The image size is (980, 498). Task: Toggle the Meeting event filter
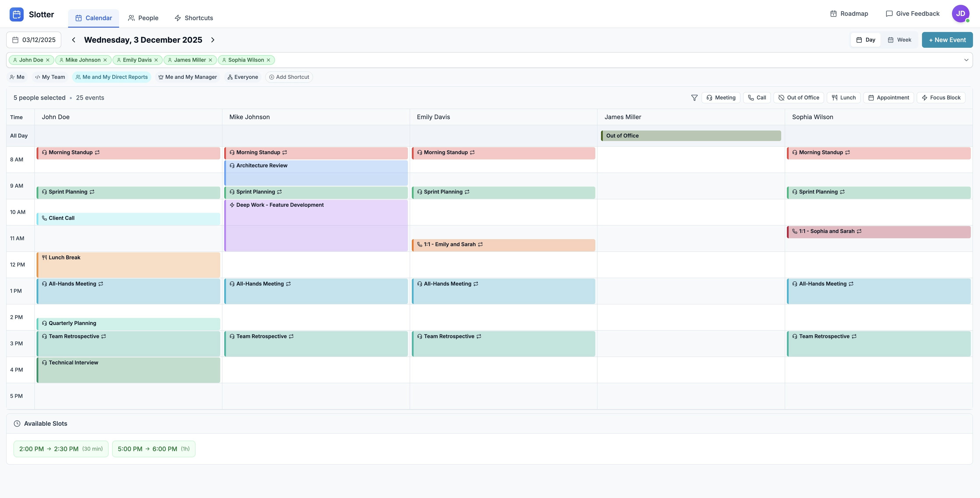(721, 98)
